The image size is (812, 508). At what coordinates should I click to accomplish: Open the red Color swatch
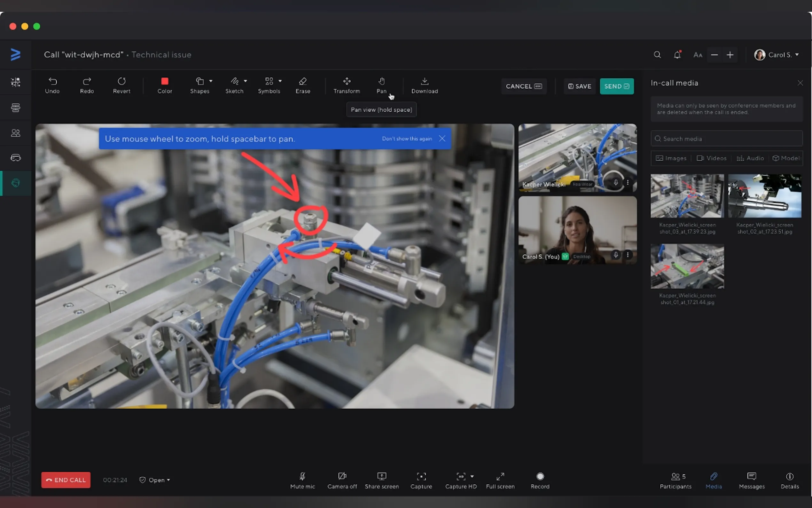point(165,81)
